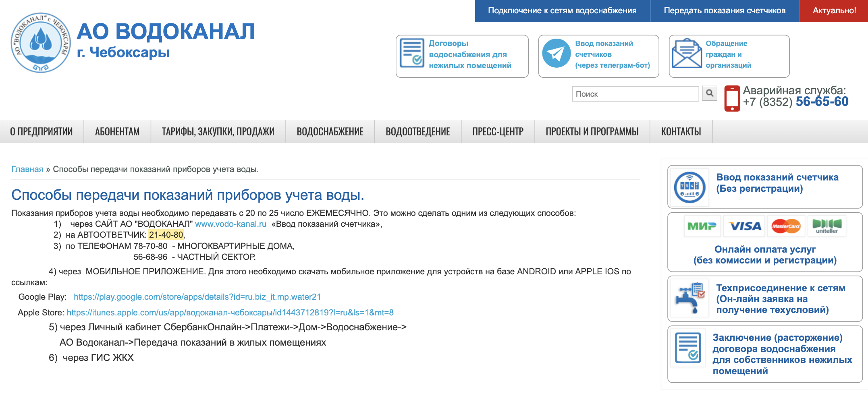Viewport: 868px width, 398px height.
Task: Click the Uniteller payment logo
Action: point(827,226)
